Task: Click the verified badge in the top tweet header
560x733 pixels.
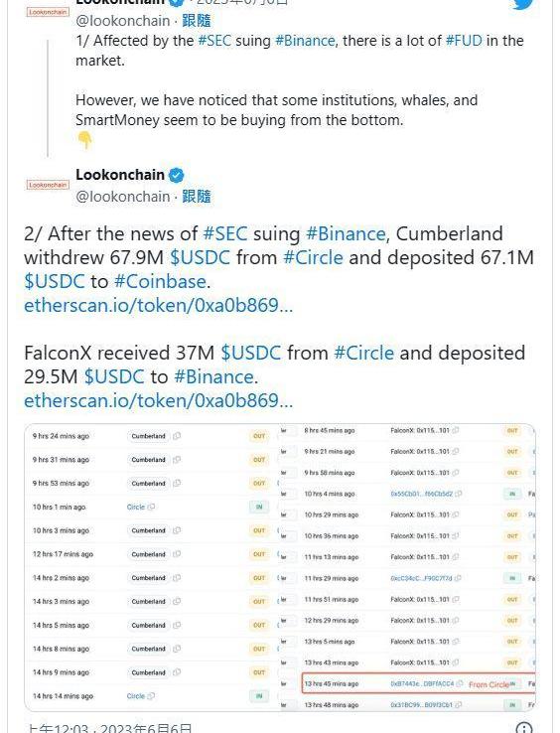Action: coord(176,2)
